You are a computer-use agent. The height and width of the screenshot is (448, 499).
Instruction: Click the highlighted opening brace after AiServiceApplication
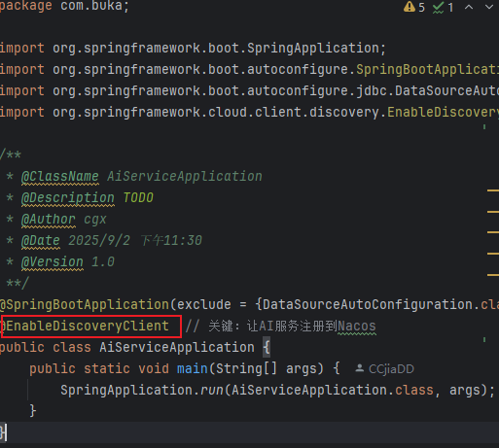click(x=267, y=348)
